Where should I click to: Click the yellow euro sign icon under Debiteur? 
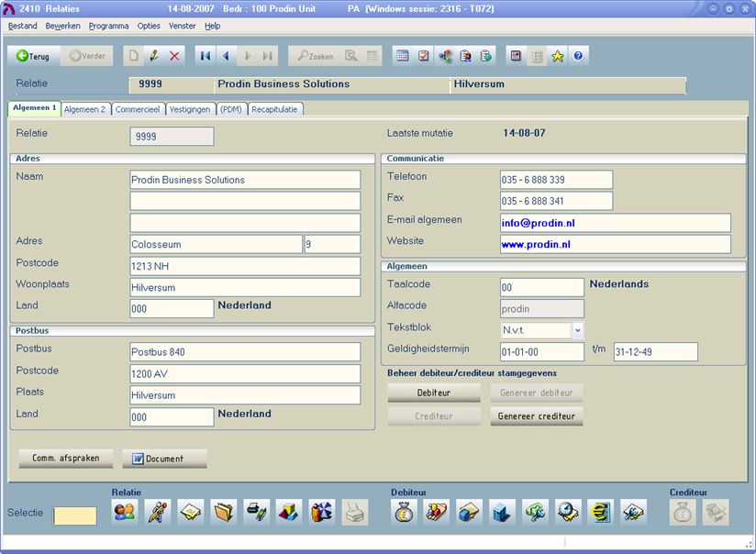601,512
